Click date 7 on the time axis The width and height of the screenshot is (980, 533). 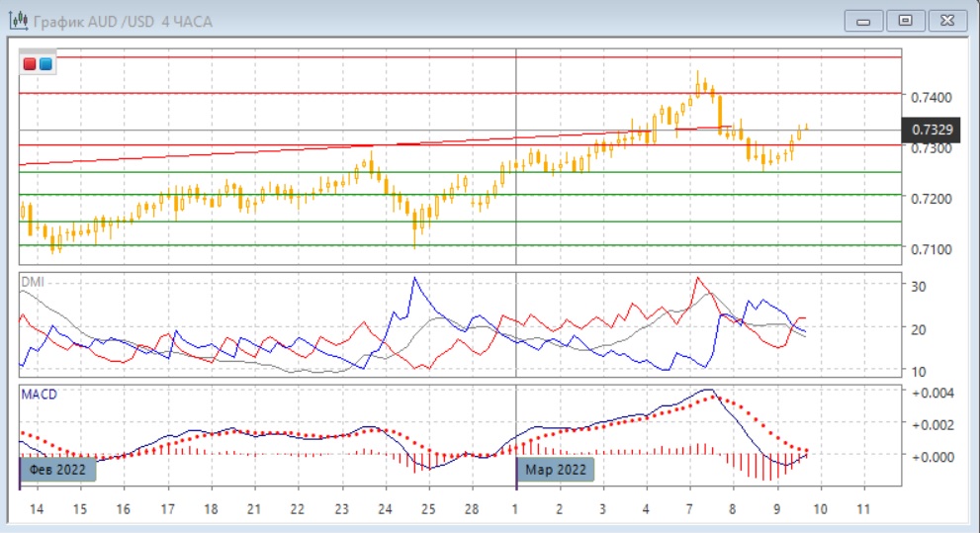[689, 509]
